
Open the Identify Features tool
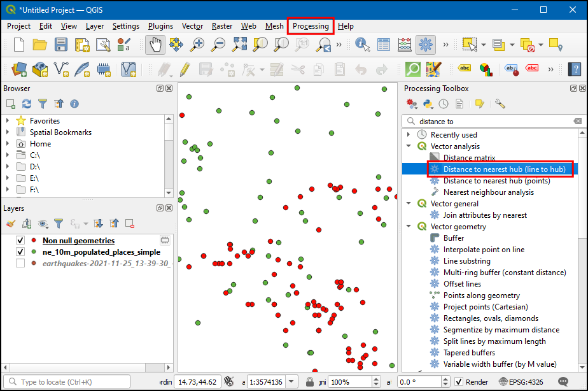coord(363,45)
